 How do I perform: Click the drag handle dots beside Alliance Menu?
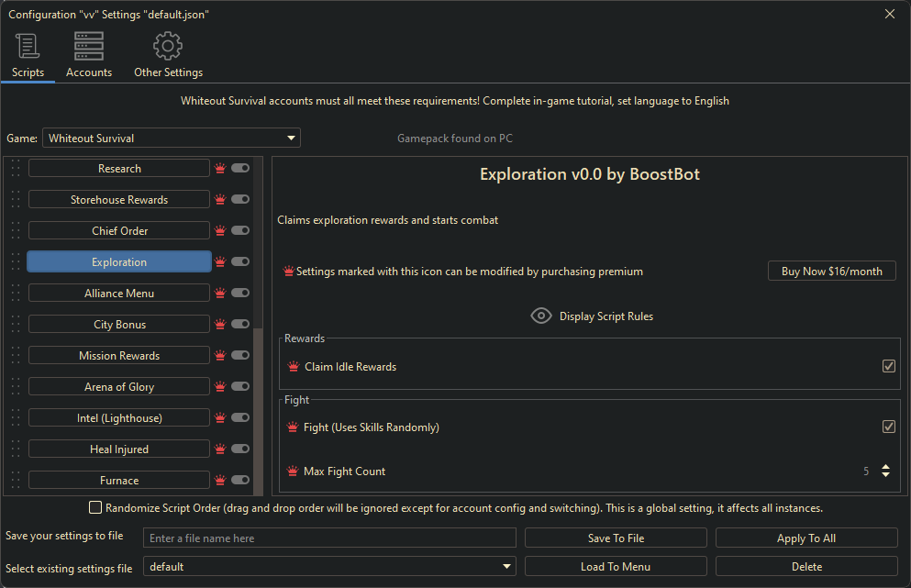[x=16, y=293]
